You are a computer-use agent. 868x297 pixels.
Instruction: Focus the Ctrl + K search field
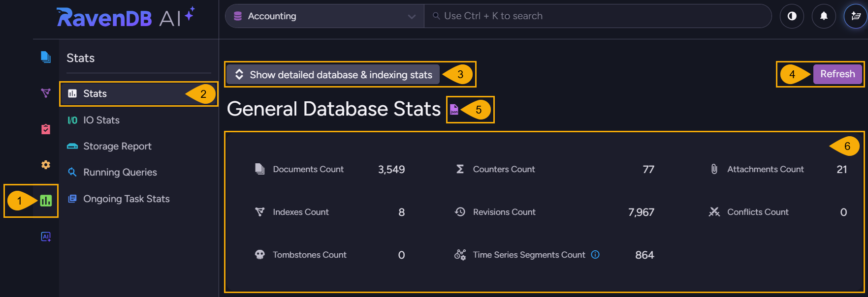point(598,16)
